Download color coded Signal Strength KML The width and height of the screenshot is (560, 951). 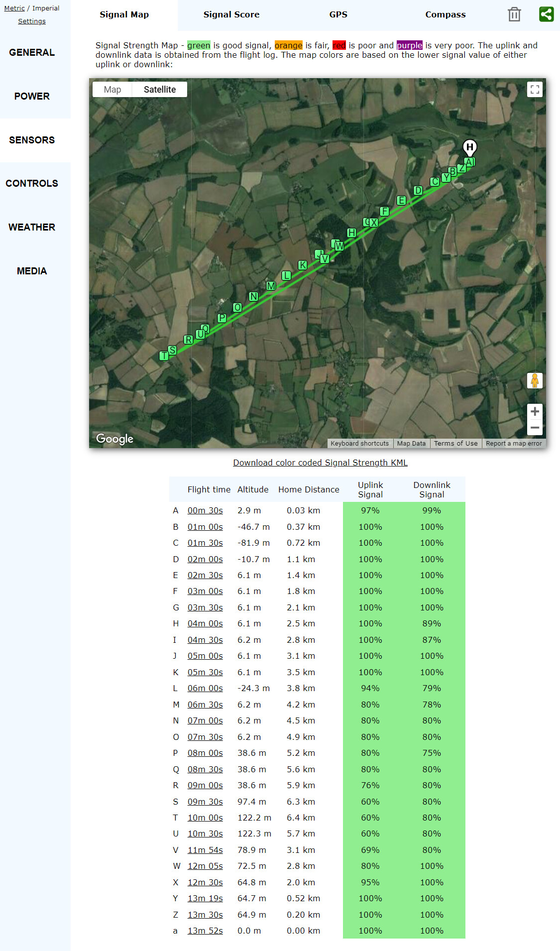[320, 463]
